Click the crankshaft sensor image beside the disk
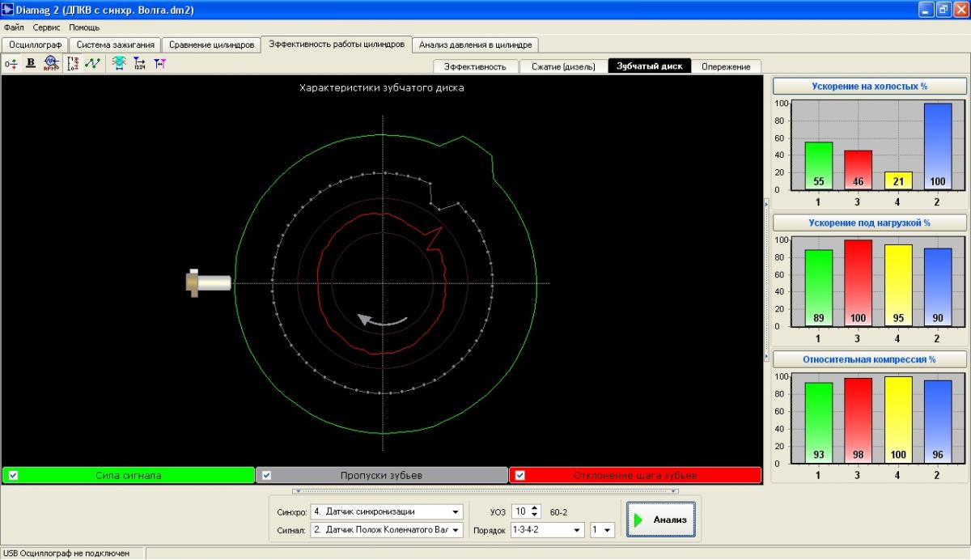971x560 pixels. tap(208, 282)
